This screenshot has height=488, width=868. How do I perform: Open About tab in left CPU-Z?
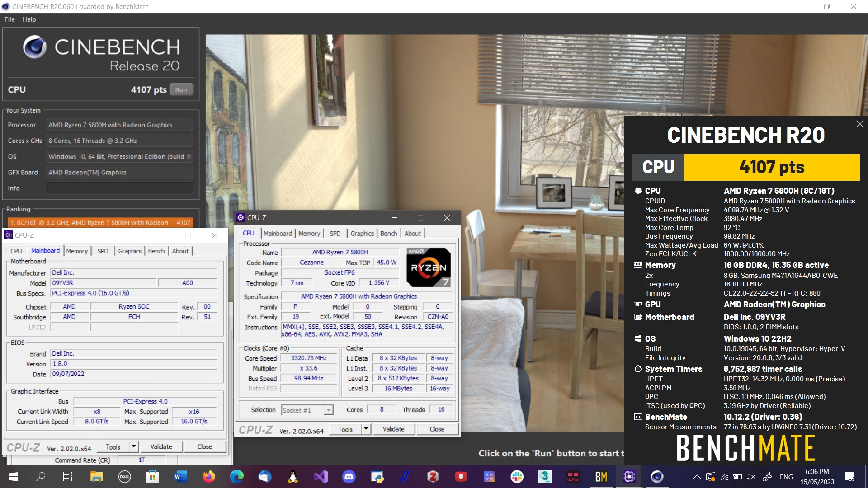click(180, 251)
